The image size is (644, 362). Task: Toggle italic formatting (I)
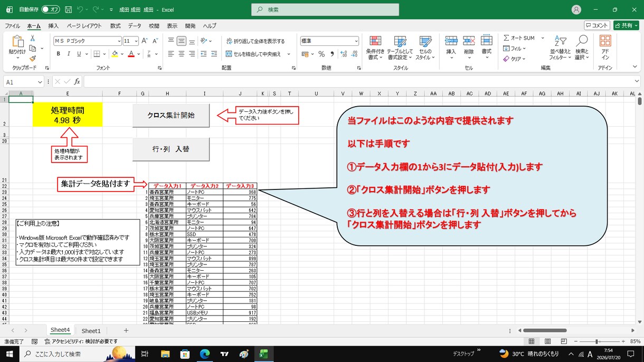pos(69,54)
